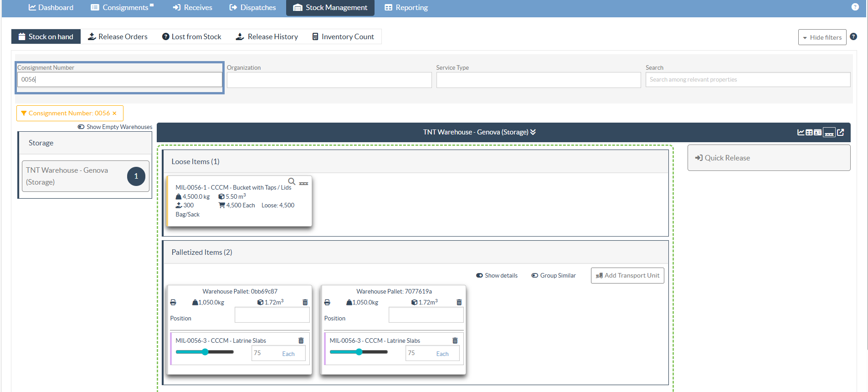Open the Service Type filter dropdown
The width and height of the screenshot is (868, 392).
click(538, 80)
